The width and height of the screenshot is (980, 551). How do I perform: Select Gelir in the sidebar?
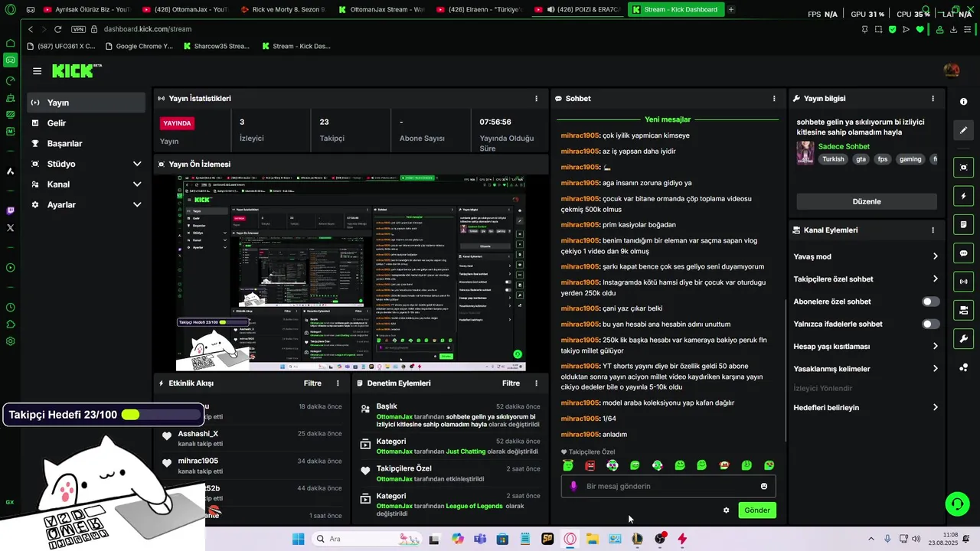pos(87,123)
